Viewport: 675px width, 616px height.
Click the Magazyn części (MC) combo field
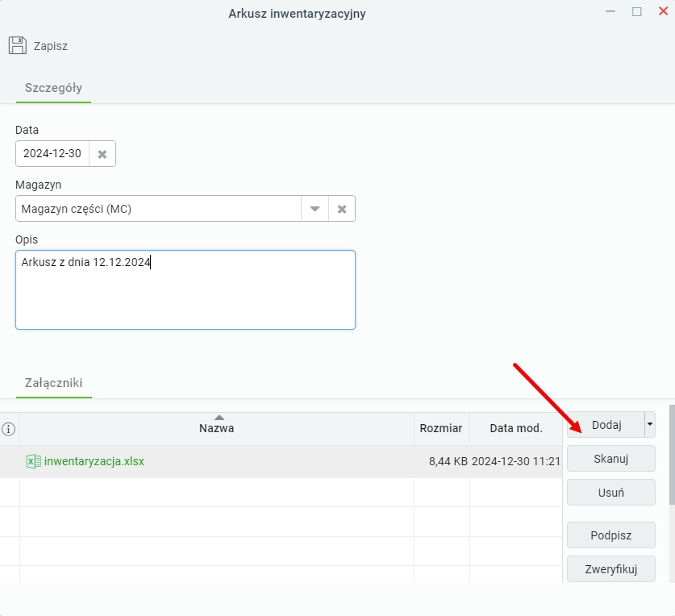pos(158,209)
